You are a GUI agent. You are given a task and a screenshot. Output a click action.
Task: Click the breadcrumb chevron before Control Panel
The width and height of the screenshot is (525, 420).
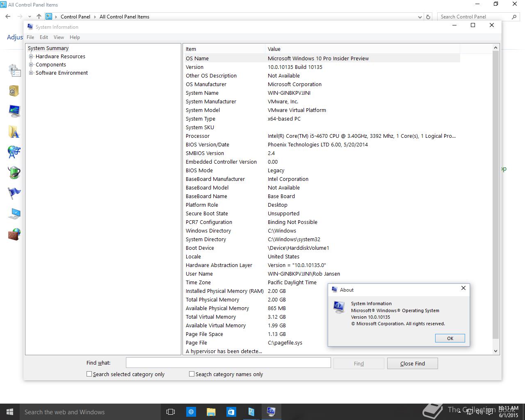[x=56, y=17]
